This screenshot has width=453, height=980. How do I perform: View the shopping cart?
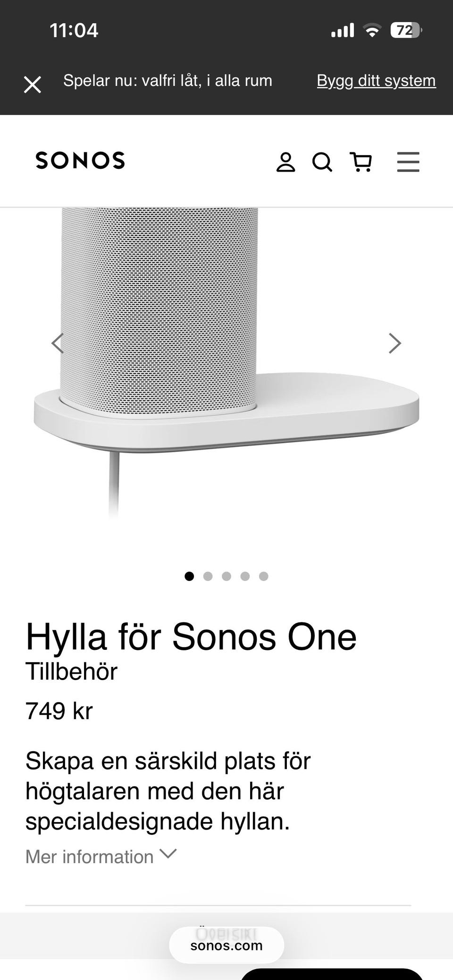(361, 162)
